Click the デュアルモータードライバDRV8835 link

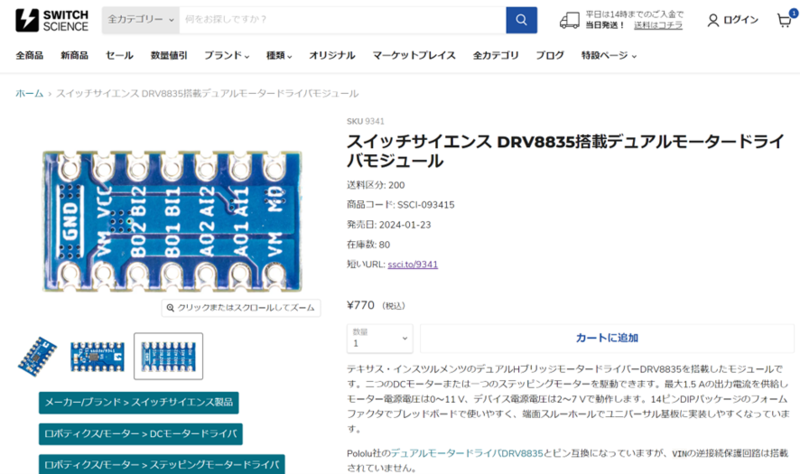467,453
